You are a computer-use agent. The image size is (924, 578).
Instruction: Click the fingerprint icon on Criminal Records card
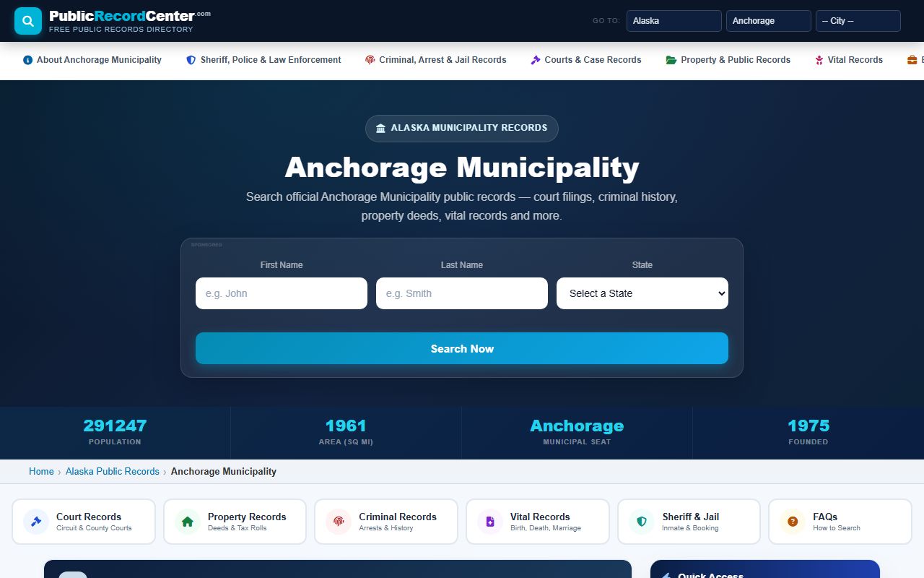339,522
